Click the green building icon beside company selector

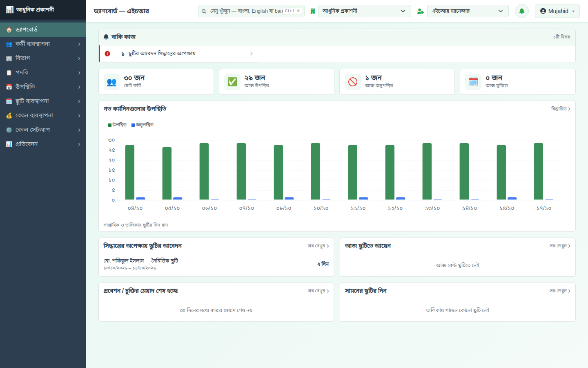click(312, 11)
